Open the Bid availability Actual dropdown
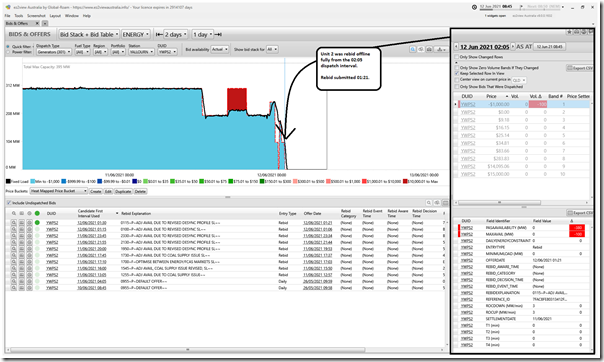Viewport: 604px width, 362px height. pos(220,49)
